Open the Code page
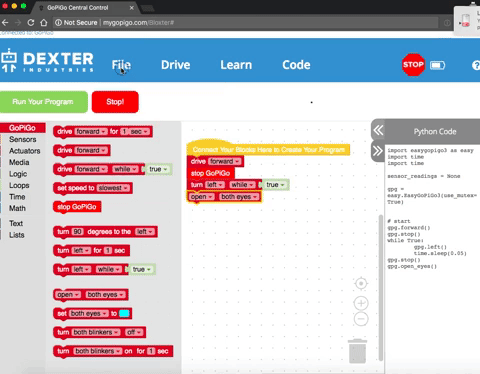480x374 pixels. coord(296,65)
